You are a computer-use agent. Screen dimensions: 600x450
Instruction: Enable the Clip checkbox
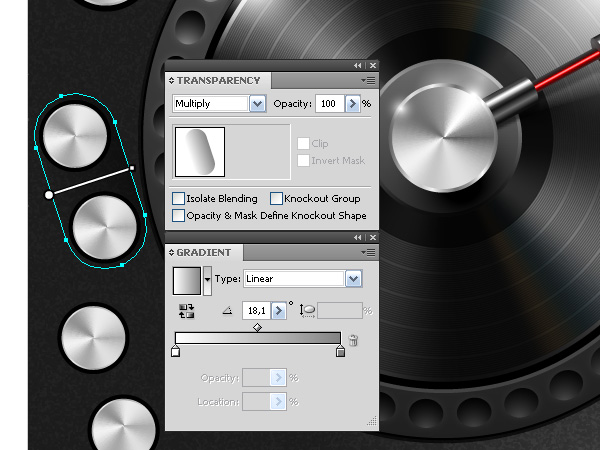(303, 143)
